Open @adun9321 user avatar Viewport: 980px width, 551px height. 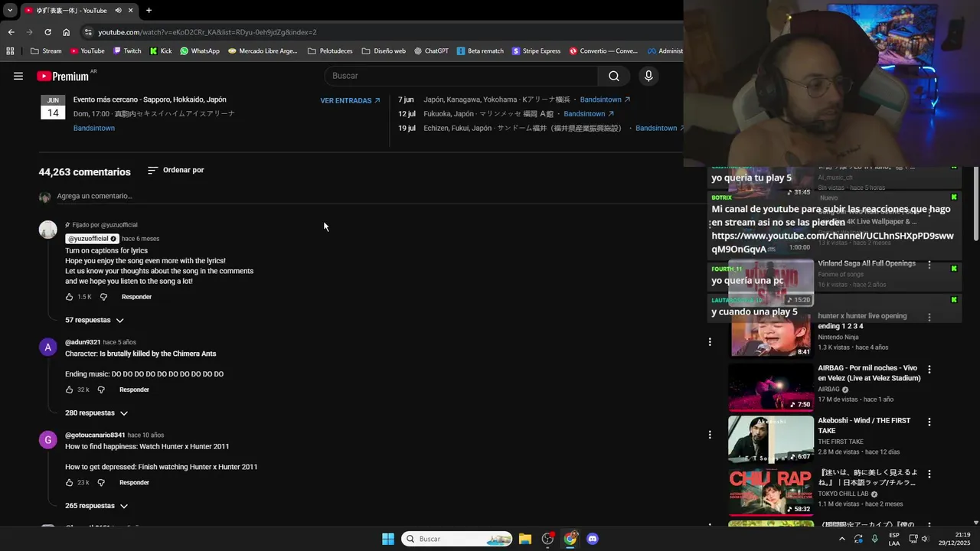click(x=48, y=347)
